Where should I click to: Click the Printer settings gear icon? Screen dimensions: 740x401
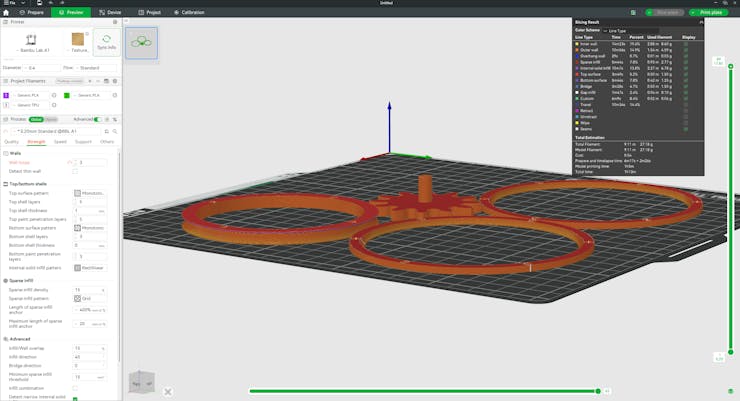click(x=115, y=22)
